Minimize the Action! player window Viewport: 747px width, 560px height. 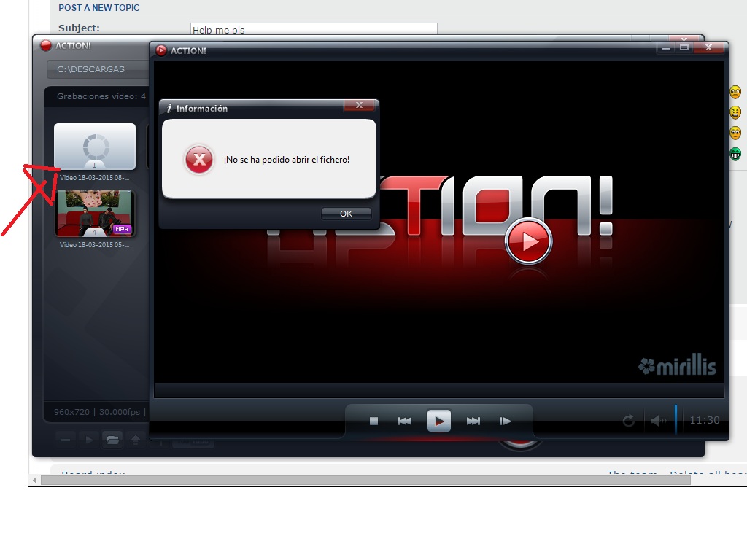pos(666,47)
